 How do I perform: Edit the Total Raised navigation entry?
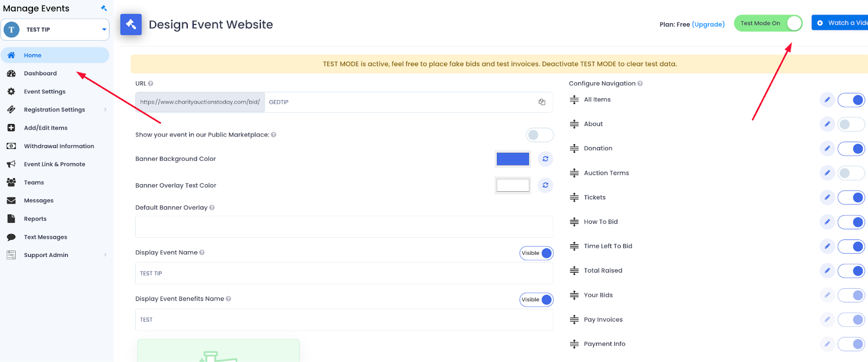coord(827,270)
